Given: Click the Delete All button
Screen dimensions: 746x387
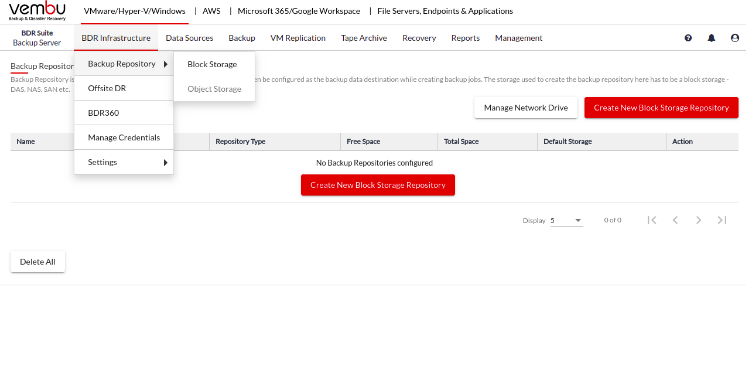Looking at the screenshot, I should [x=38, y=262].
